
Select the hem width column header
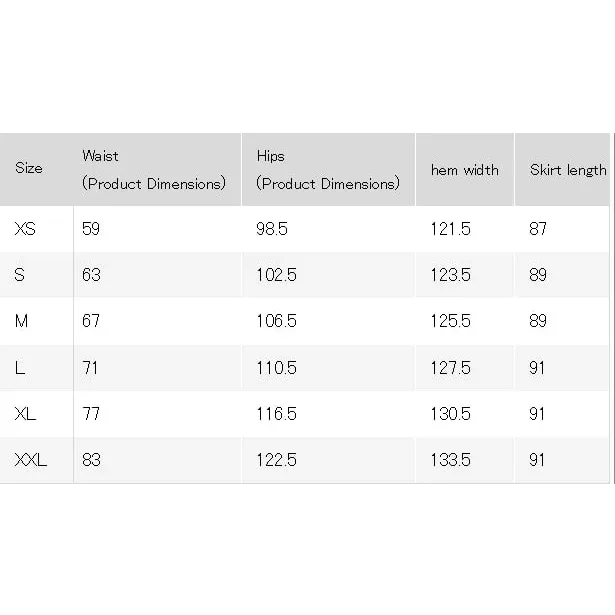click(465, 170)
